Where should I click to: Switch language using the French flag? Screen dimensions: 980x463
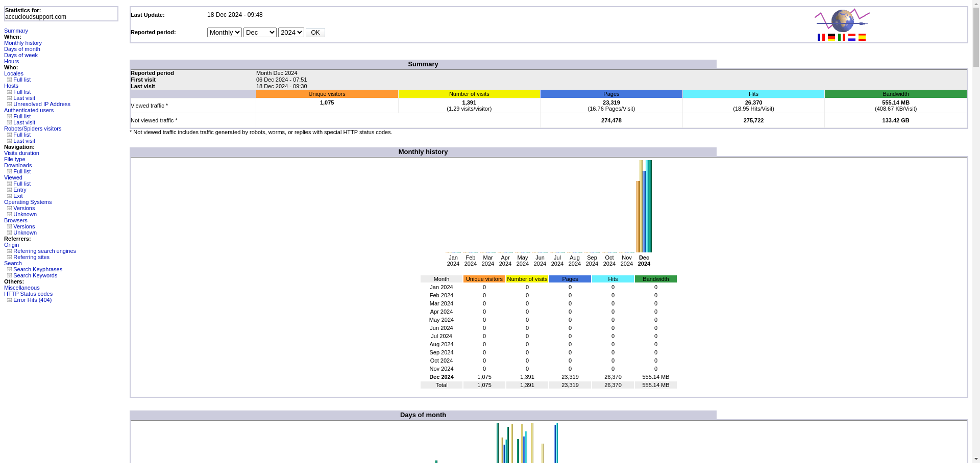tap(821, 37)
